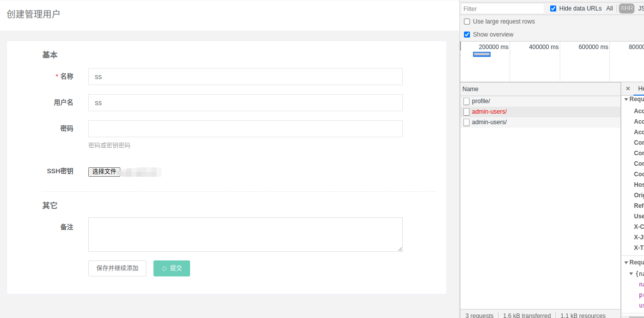The image size is (644, 318).
Task: Check the checkbox beside the profile/ request
Action: (x=466, y=101)
